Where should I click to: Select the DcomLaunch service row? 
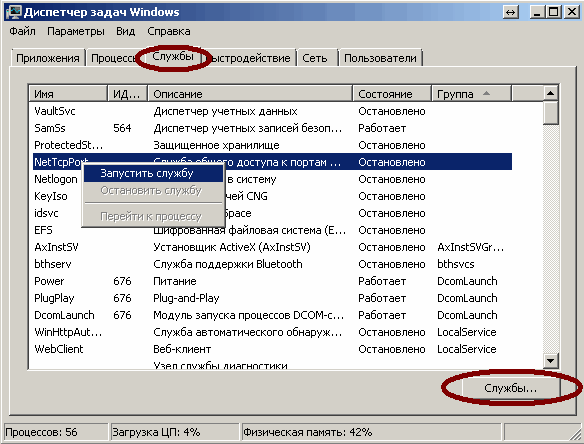coord(272,315)
